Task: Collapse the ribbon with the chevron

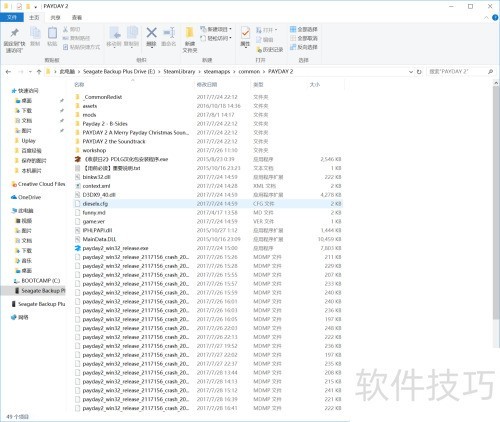Action: pos(486,18)
